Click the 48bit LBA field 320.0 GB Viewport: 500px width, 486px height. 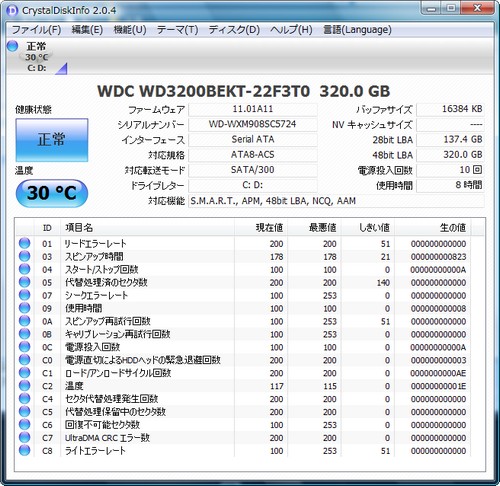click(450, 155)
